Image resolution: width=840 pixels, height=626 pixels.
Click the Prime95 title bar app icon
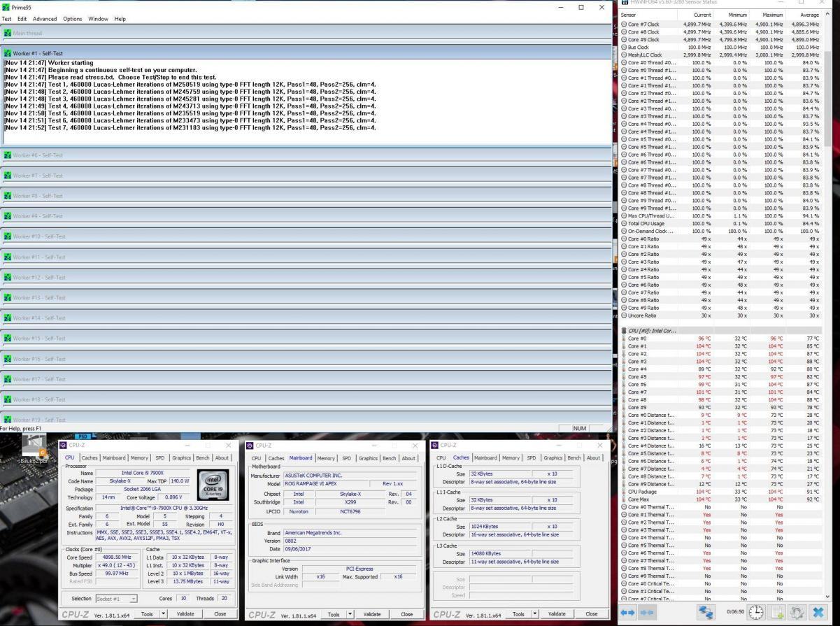point(6,6)
